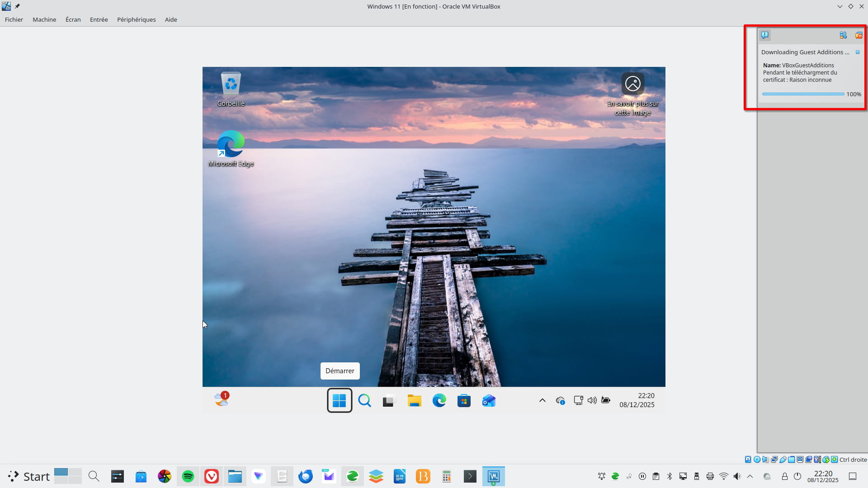Viewport: 868px width, 488px height.
Task: Click the Windows Démarrer start button
Action: (340, 400)
